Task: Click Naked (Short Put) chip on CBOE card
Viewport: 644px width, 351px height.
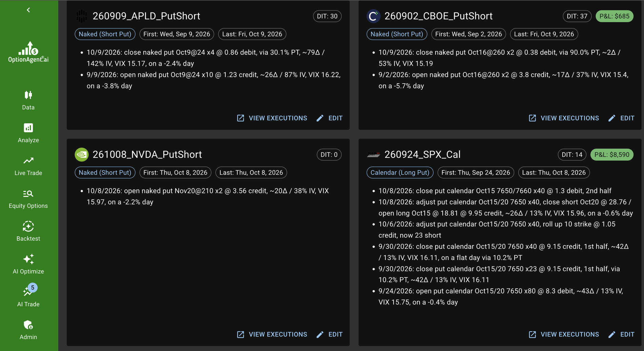Action: coord(397,34)
